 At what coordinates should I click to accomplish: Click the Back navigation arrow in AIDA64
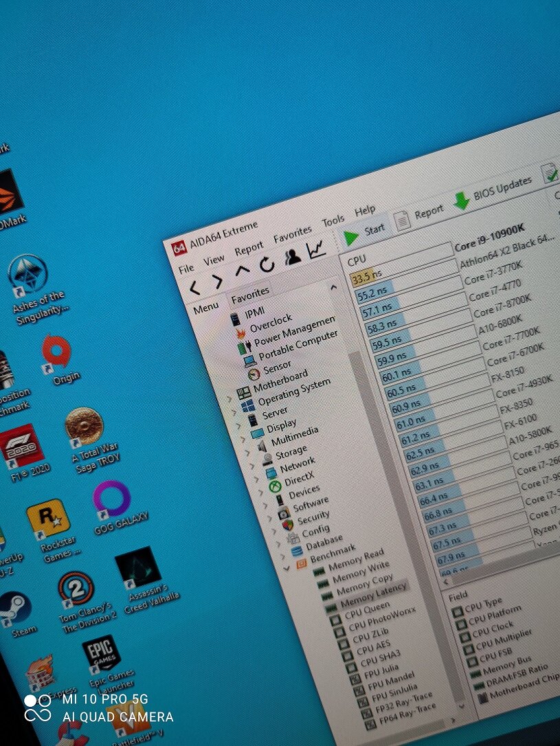tap(195, 288)
